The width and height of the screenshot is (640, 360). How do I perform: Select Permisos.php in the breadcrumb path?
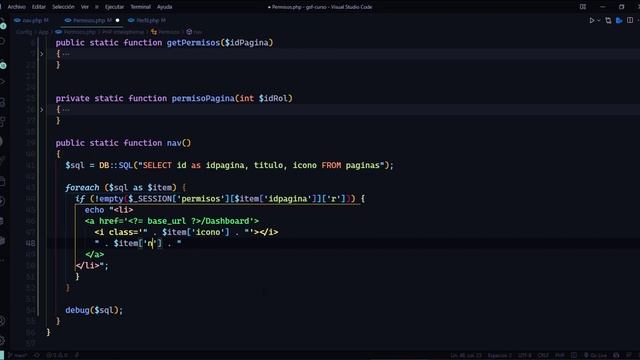[76, 32]
